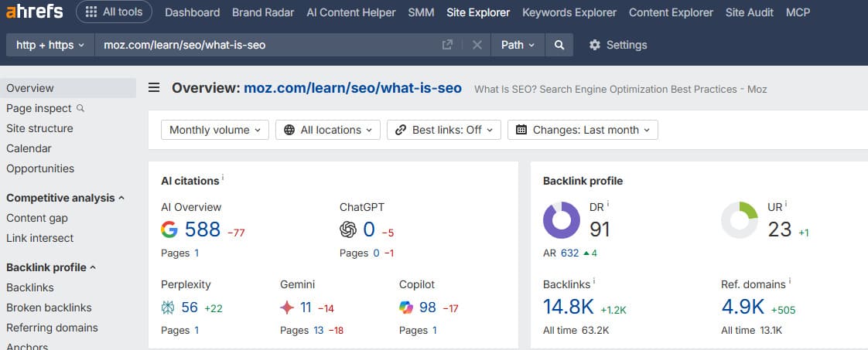The width and height of the screenshot is (868, 350).
Task: Open the Monthly volume dropdown
Action: pos(215,130)
